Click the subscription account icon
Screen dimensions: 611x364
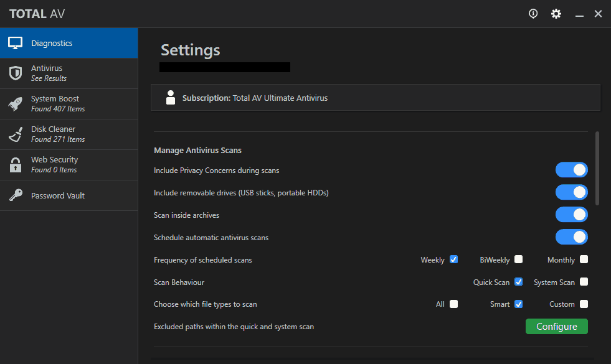(171, 97)
